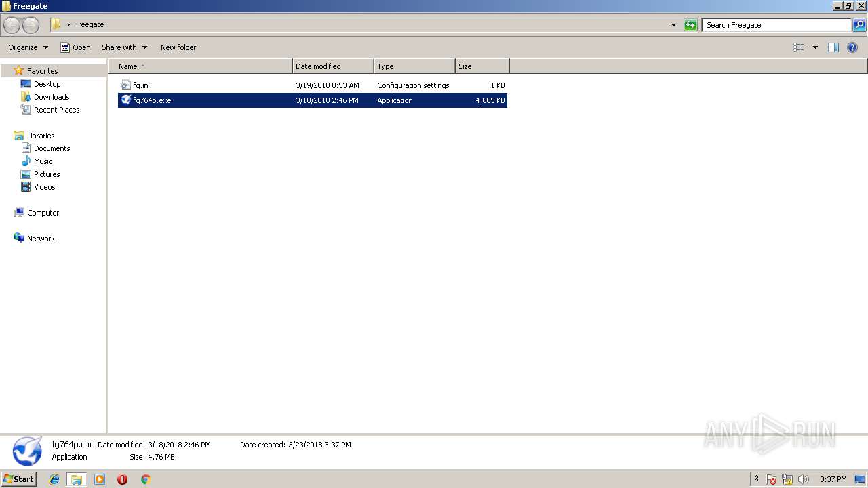The image size is (868, 488).
Task: Click Configuration settings type of fg.ini
Action: click(x=413, y=85)
